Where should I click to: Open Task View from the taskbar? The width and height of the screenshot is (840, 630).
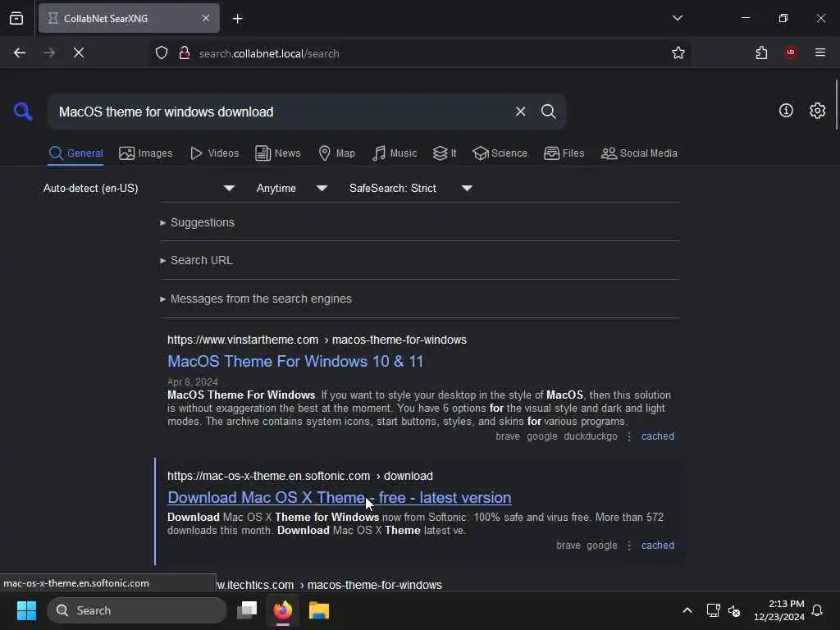tap(247, 610)
